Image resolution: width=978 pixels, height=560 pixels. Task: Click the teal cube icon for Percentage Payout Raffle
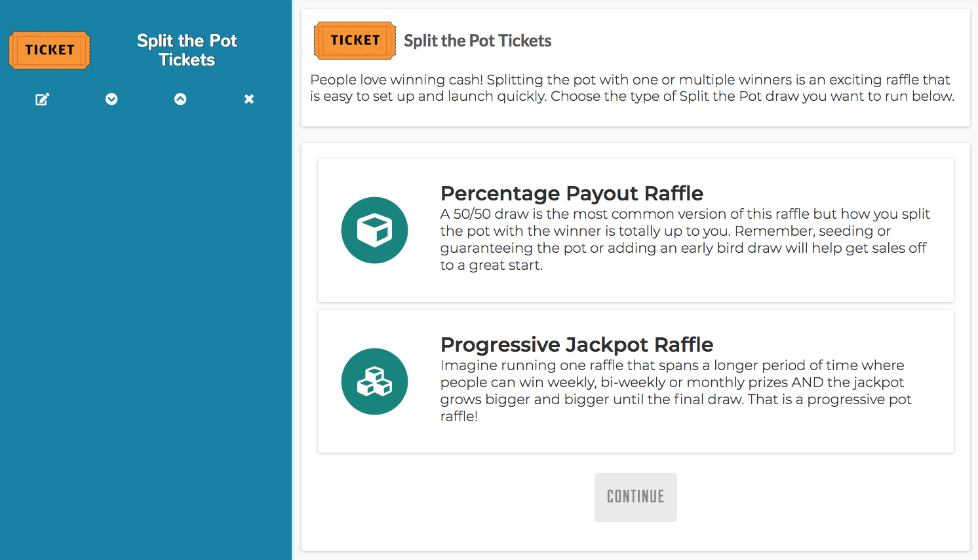[x=374, y=230]
